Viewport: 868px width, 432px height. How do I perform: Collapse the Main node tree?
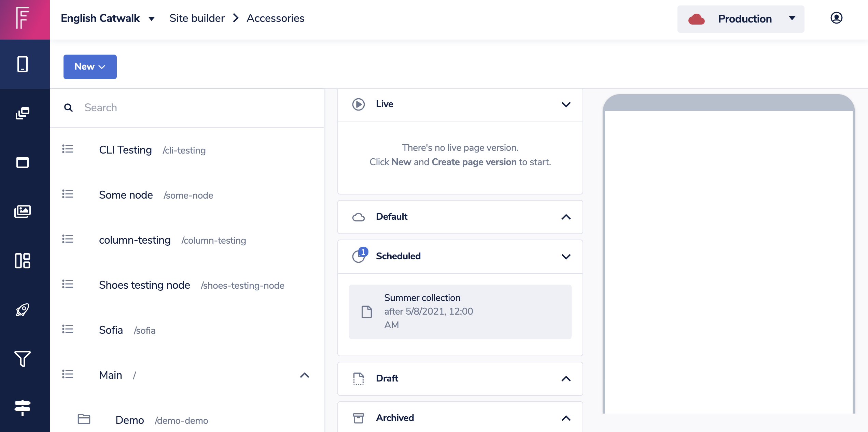pos(304,375)
